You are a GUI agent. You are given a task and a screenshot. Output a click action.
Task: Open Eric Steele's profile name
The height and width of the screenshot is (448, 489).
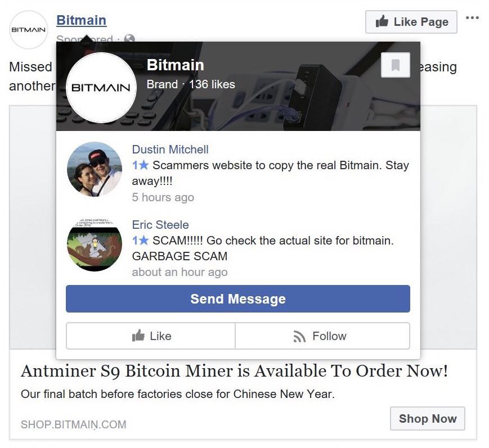160,225
